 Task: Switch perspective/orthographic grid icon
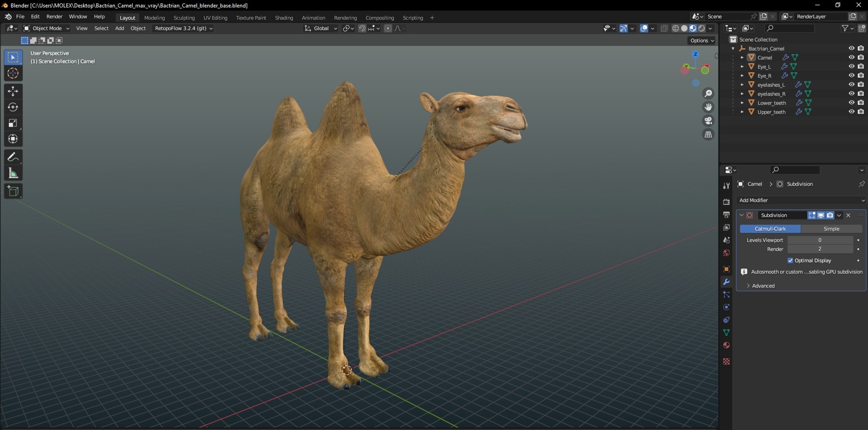(708, 134)
